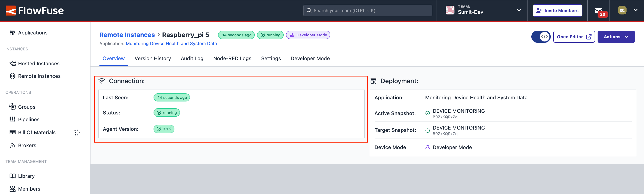This screenshot has width=644, height=194.
Task: Open the Actions dropdown
Action: pyautogui.click(x=616, y=36)
